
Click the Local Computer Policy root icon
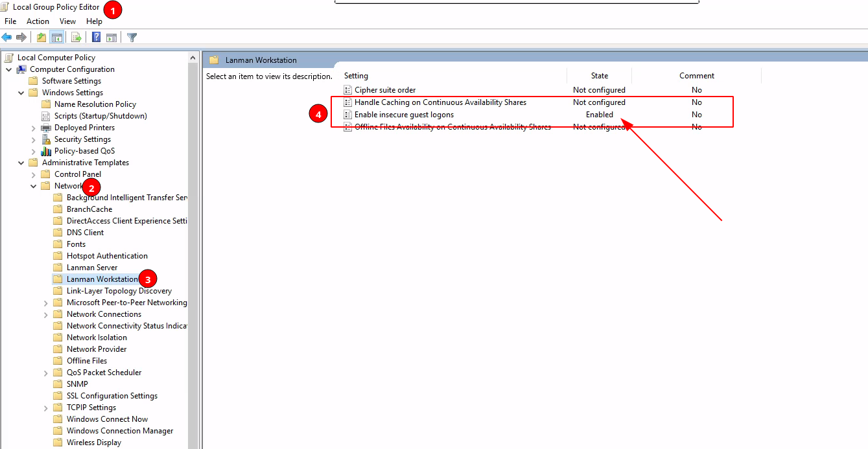(9, 58)
